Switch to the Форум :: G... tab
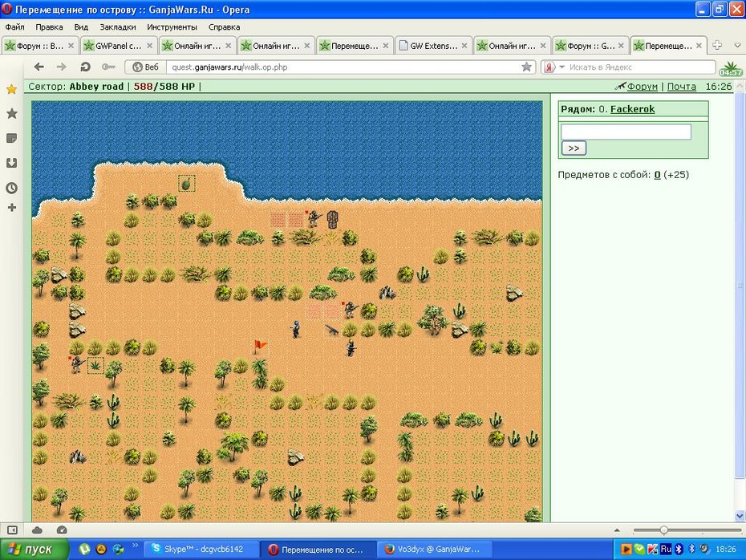746x560 pixels. tap(591, 46)
